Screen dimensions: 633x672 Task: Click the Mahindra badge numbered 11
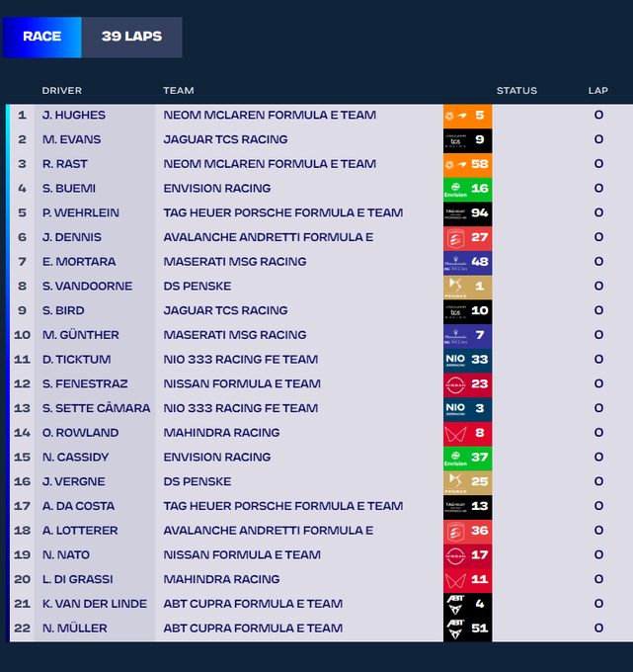(468, 580)
